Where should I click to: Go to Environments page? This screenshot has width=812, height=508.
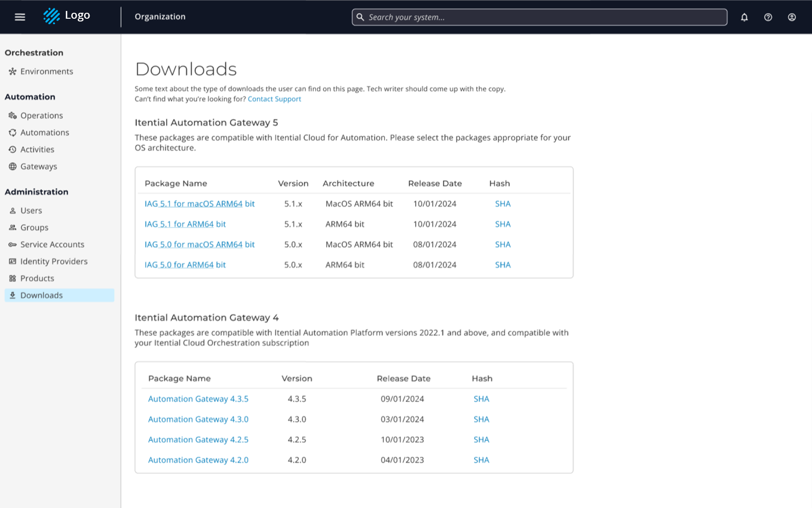pos(47,71)
